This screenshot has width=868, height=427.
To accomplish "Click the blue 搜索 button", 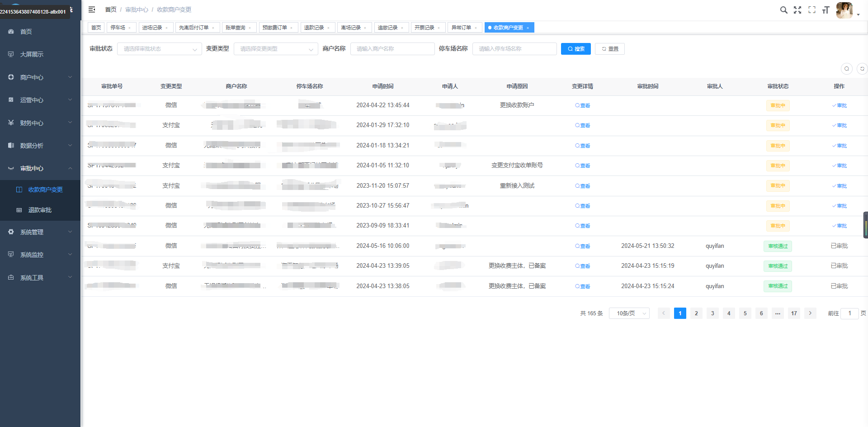I will (x=576, y=49).
